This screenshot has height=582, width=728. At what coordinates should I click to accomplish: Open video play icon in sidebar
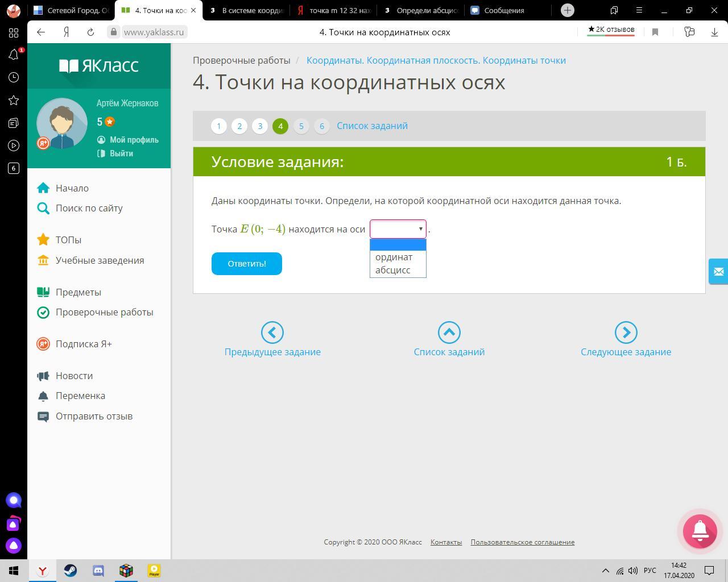click(x=14, y=145)
